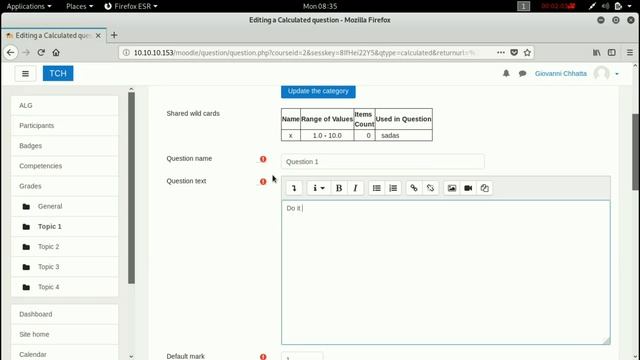Open the user menu dropdown arrow
The image size is (640, 360).
pos(617,74)
